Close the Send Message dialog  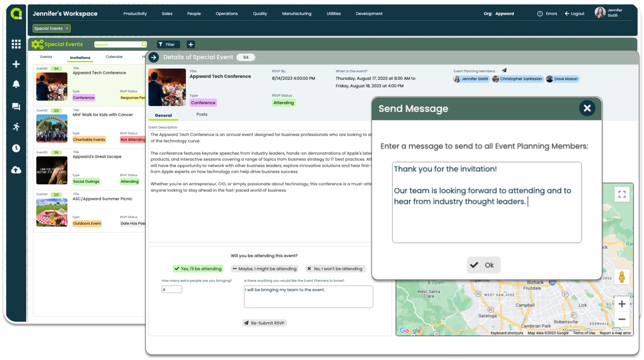coord(587,108)
